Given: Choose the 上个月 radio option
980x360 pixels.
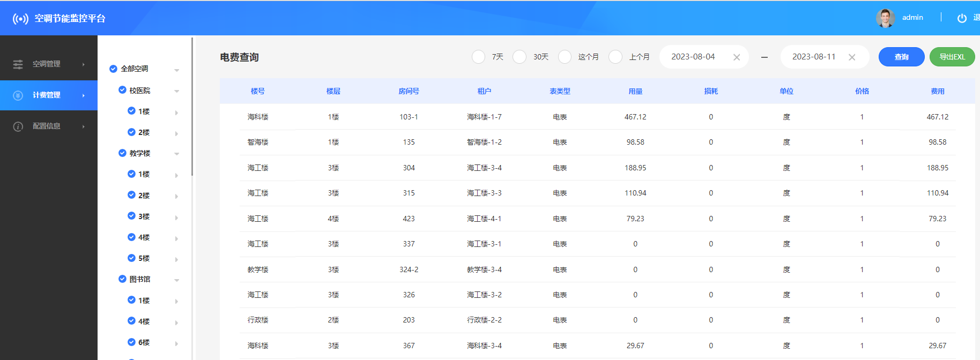Looking at the screenshot, I should [615, 57].
